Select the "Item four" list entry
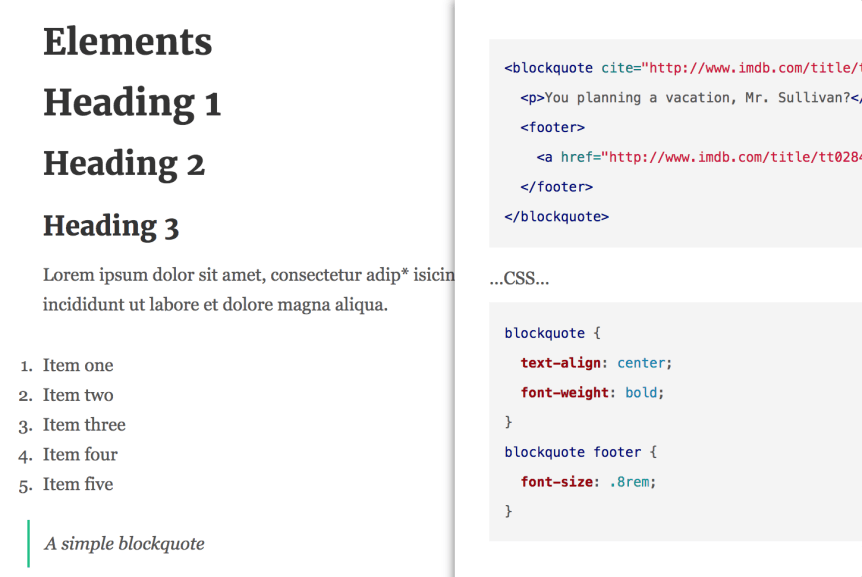862x577 pixels. coord(80,454)
